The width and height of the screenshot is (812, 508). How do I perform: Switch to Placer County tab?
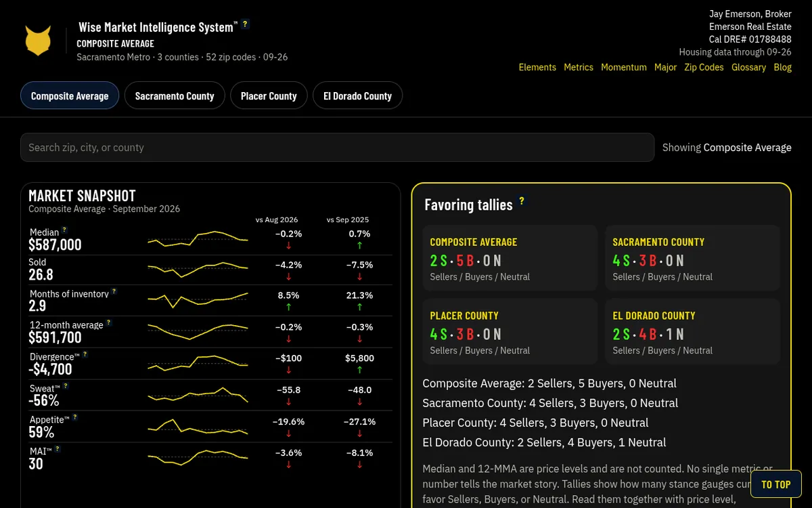pyautogui.click(x=269, y=96)
